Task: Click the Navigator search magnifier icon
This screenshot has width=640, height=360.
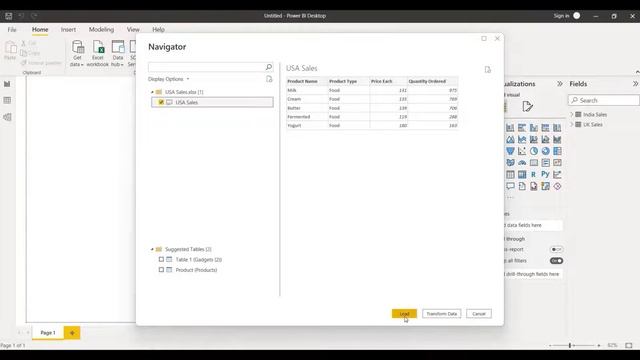Action: [269, 67]
